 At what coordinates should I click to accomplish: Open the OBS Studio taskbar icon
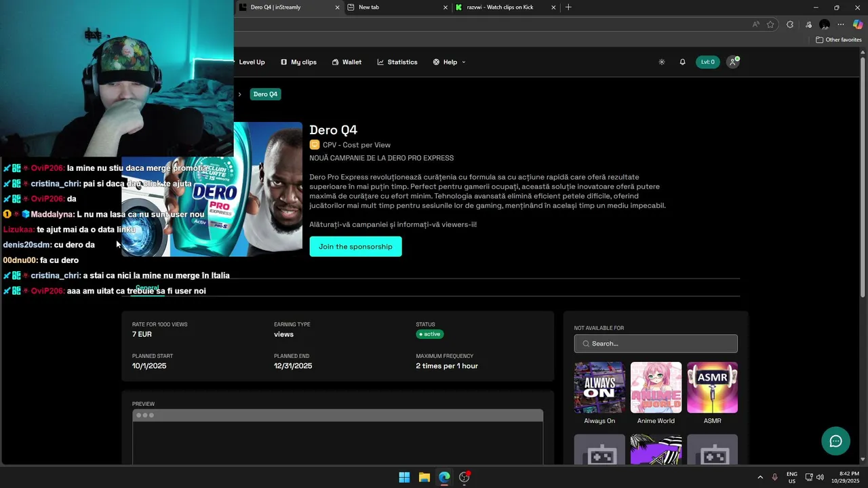click(x=465, y=477)
